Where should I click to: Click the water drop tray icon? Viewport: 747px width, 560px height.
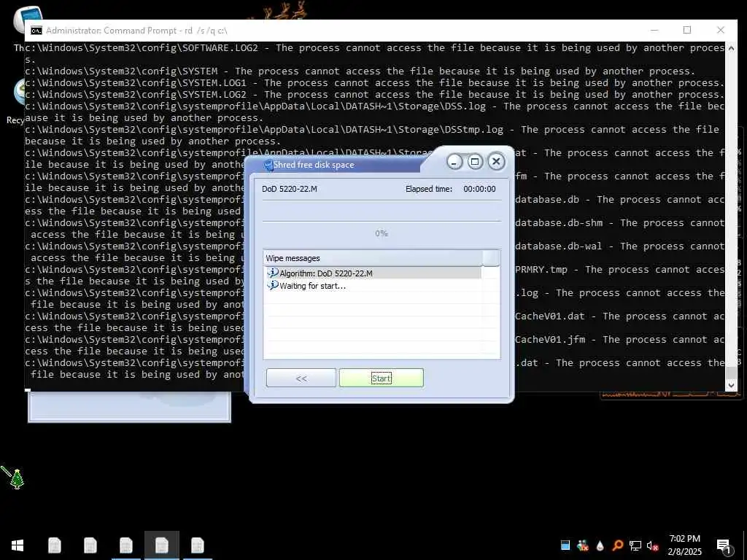point(600,545)
